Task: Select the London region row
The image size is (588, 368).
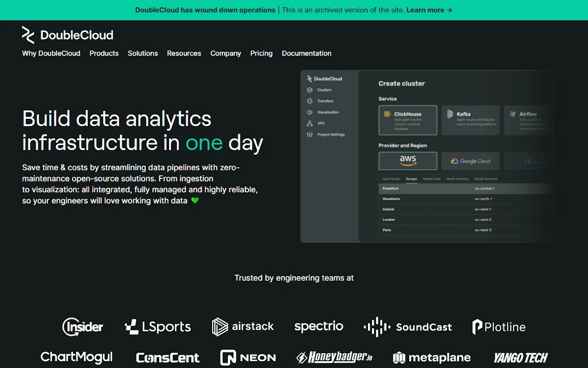Action: point(465,219)
